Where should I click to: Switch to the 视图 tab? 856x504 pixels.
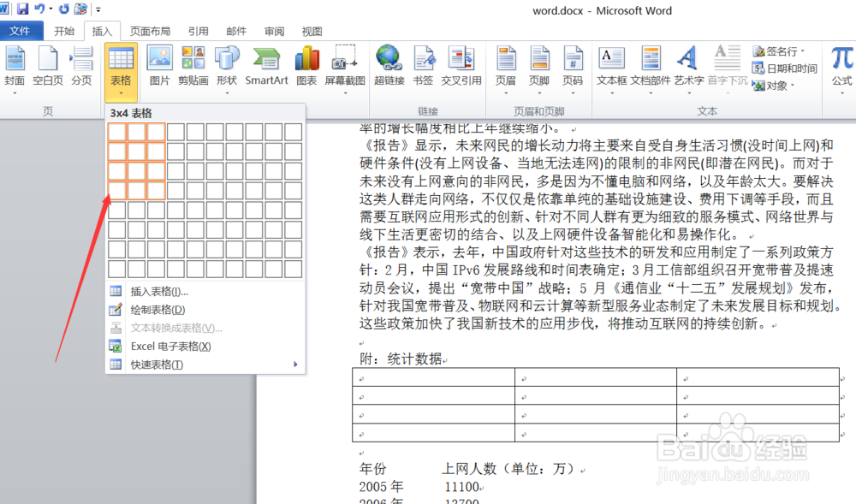pyautogui.click(x=311, y=30)
